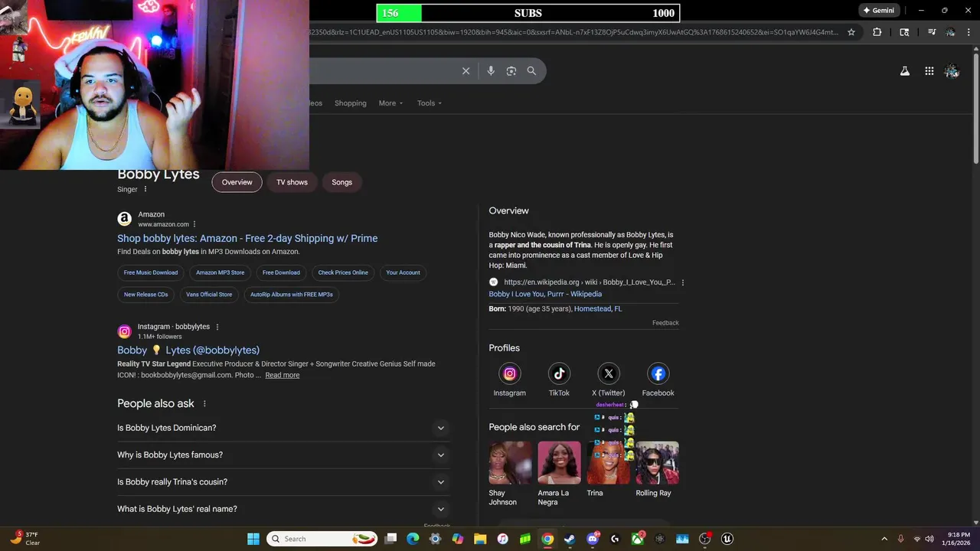980x551 pixels.
Task: Expand "Is Bobby Lytes Dominican?" question
Action: (283, 428)
